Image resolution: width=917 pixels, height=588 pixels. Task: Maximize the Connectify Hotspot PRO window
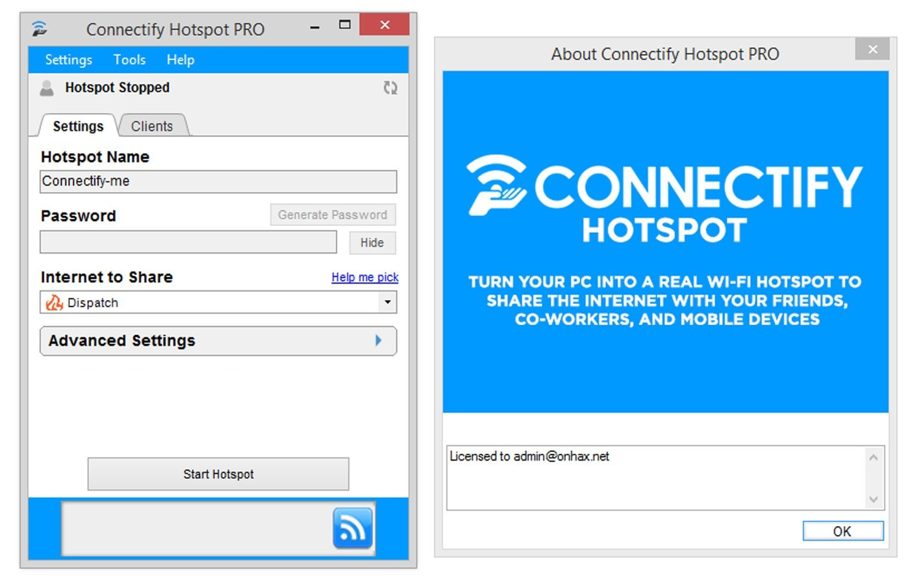click(x=344, y=25)
